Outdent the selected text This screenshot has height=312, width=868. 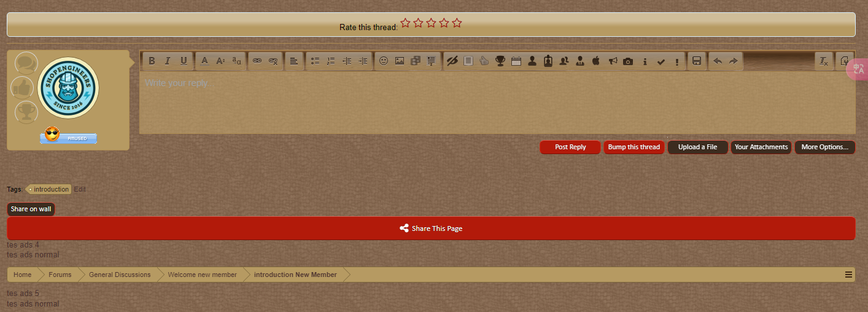[x=347, y=61]
